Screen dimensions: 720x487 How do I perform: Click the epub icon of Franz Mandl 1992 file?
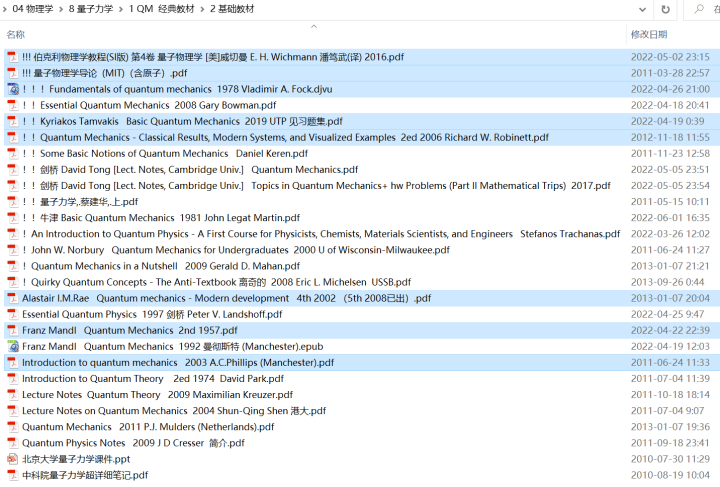[13, 346]
